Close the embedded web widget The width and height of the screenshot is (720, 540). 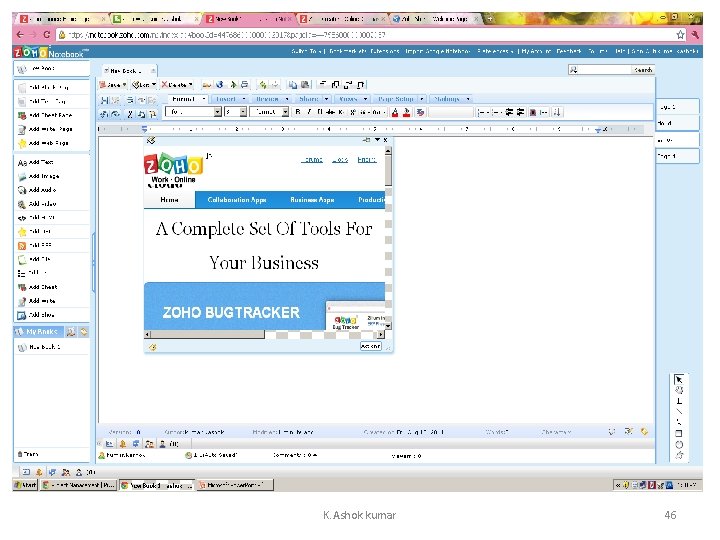(x=385, y=140)
